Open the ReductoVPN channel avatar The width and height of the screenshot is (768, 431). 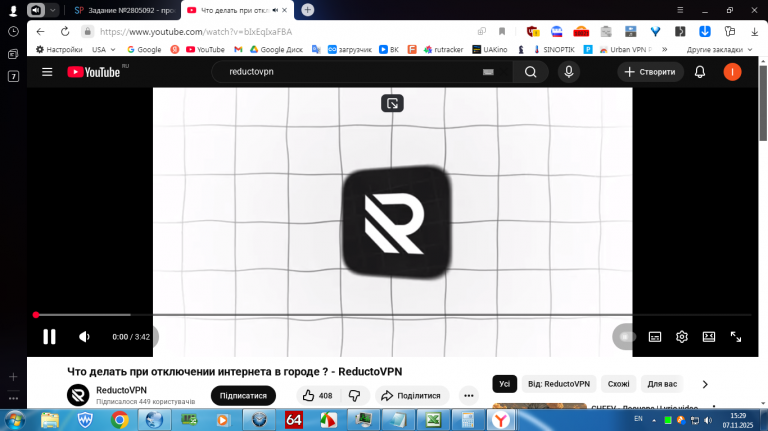tap(78, 395)
